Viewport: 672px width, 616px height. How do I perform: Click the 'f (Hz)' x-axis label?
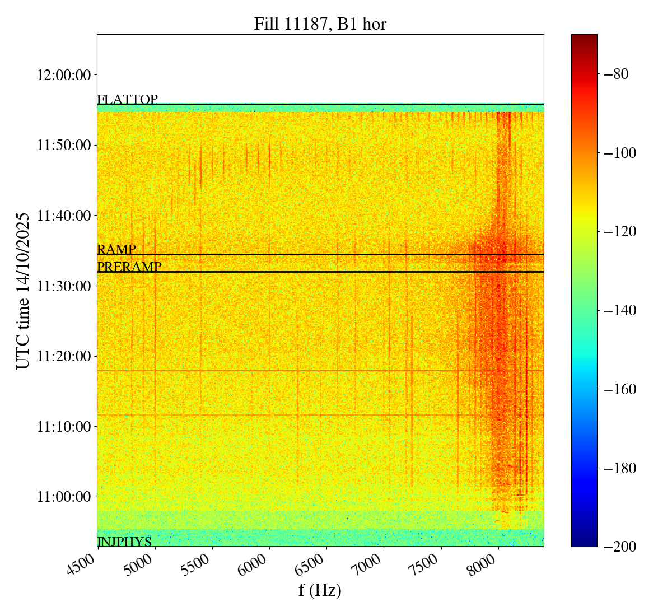point(320,590)
